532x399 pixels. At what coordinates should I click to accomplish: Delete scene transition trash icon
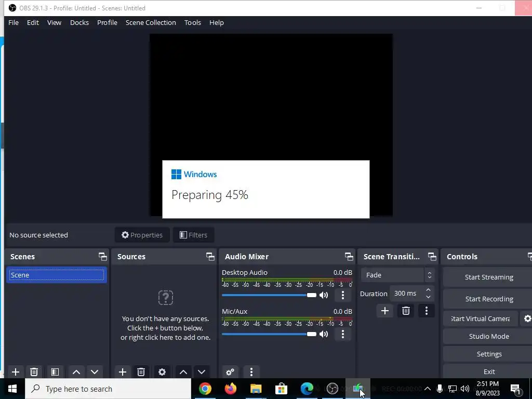click(406, 311)
